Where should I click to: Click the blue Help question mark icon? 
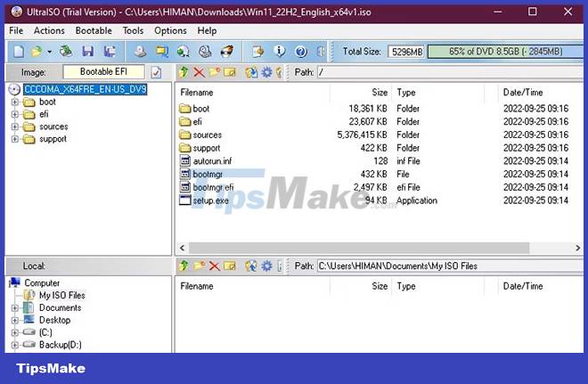pos(301,52)
